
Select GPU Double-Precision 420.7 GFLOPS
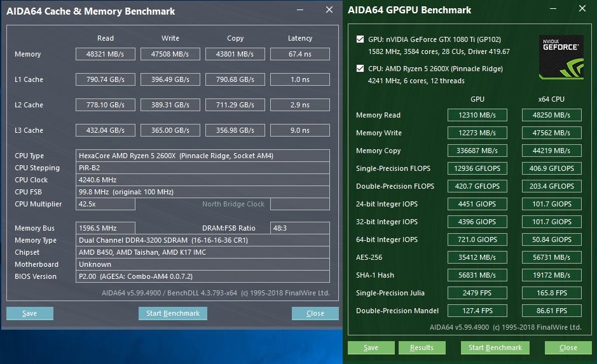[x=477, y=186]
